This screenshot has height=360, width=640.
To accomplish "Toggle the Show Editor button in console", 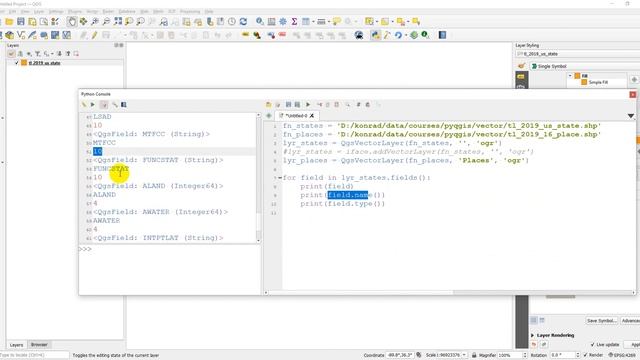I will point(104,105).
